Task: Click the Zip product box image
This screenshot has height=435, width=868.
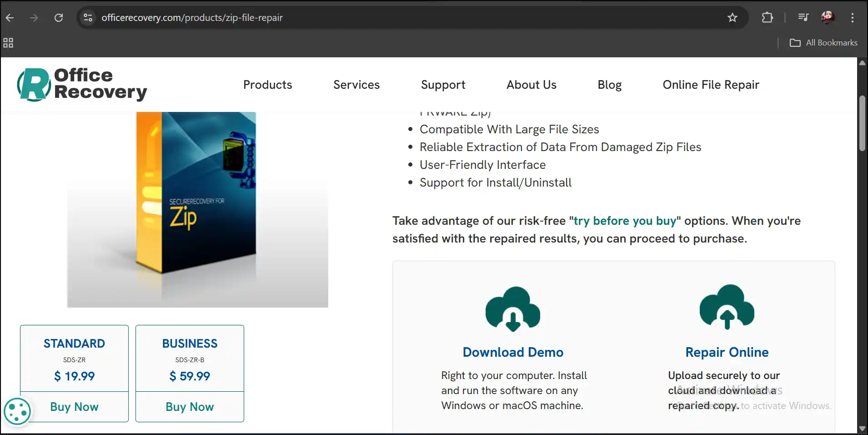Action: [197, 209]
